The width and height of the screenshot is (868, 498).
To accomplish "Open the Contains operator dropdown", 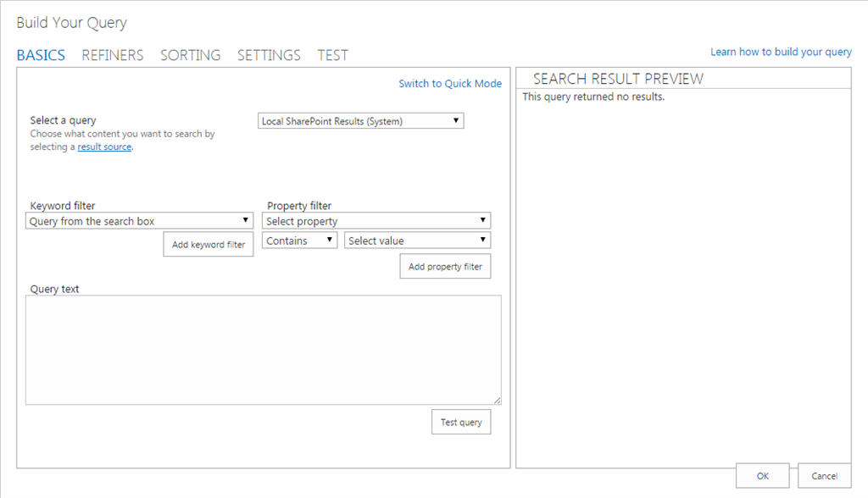I will point(299,241).
